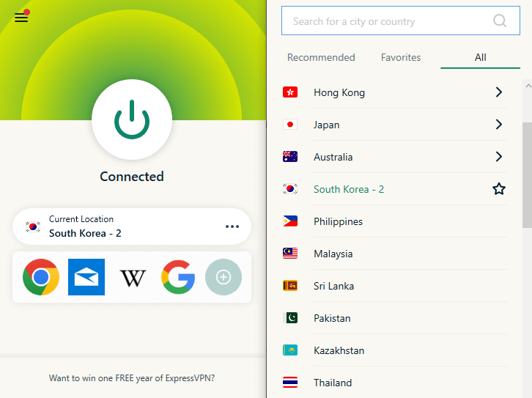Add a new shortcut

(x=223, y=277)
